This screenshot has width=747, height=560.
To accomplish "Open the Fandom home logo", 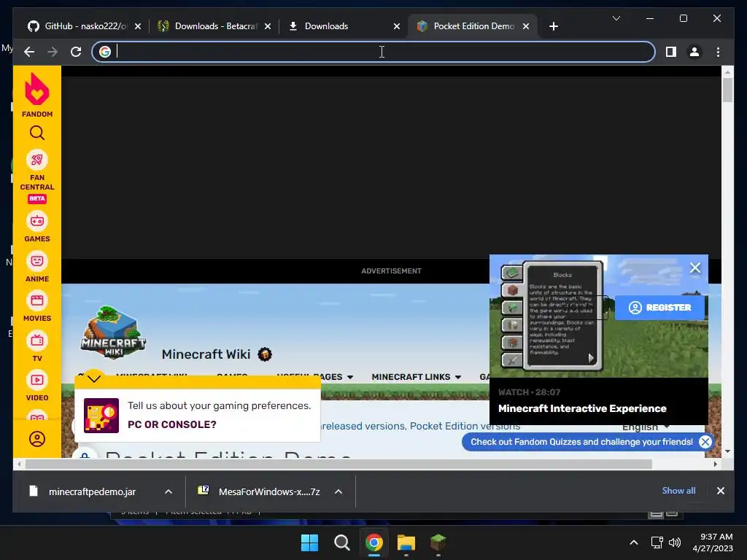I will 36,96.
